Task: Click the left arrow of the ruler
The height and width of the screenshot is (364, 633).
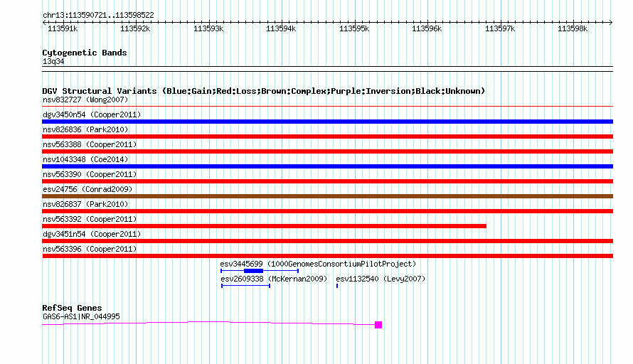Action: click(44, 22)
